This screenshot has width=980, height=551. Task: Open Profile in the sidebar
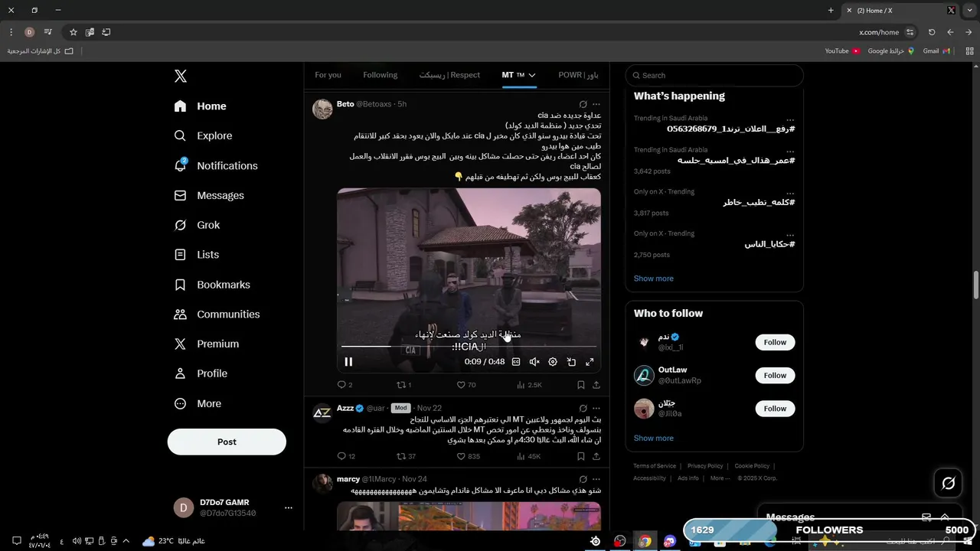(x=201, y=373)
